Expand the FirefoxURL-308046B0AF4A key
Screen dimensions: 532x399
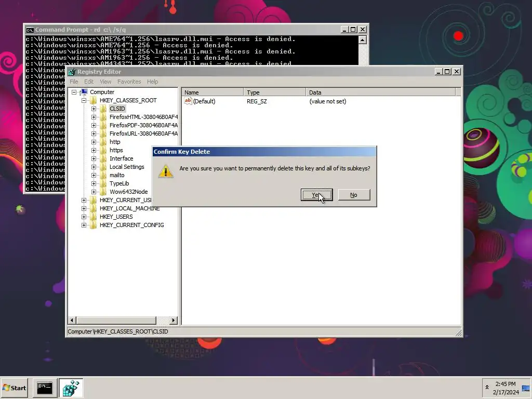[x=94, y=134]
